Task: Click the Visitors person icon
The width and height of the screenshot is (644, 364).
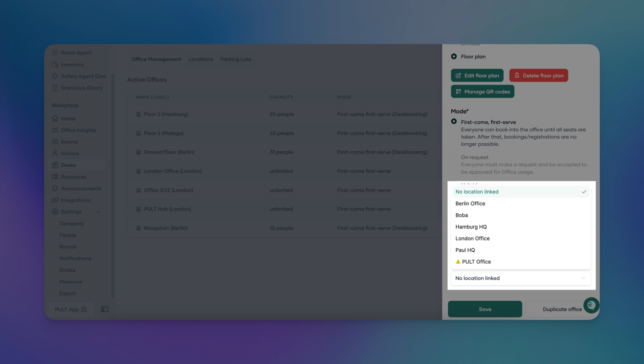Action: (55, 154)
